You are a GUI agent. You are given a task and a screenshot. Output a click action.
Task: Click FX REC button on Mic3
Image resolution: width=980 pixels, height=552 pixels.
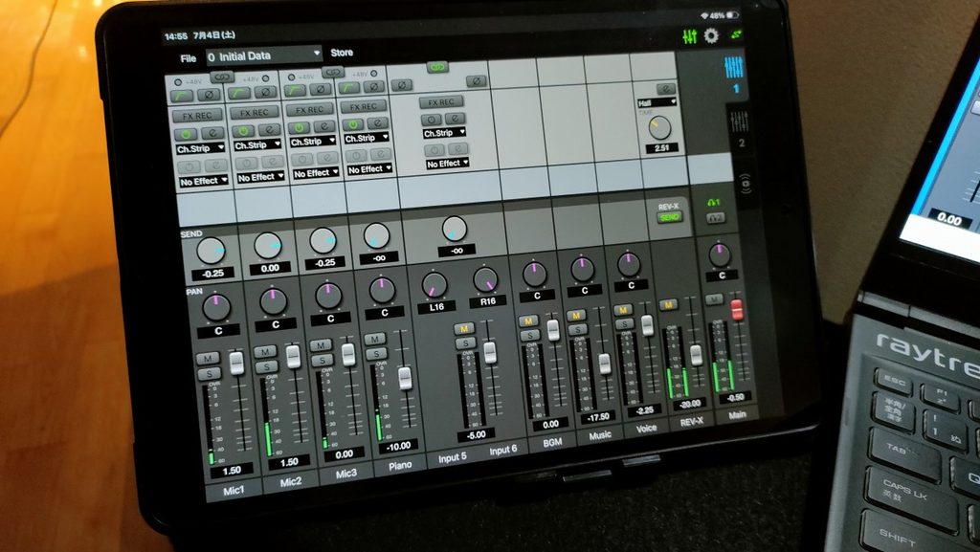click(309, 110)
